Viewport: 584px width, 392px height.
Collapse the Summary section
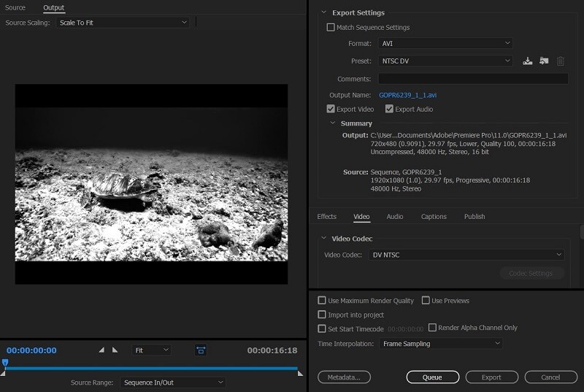[333, 123]
